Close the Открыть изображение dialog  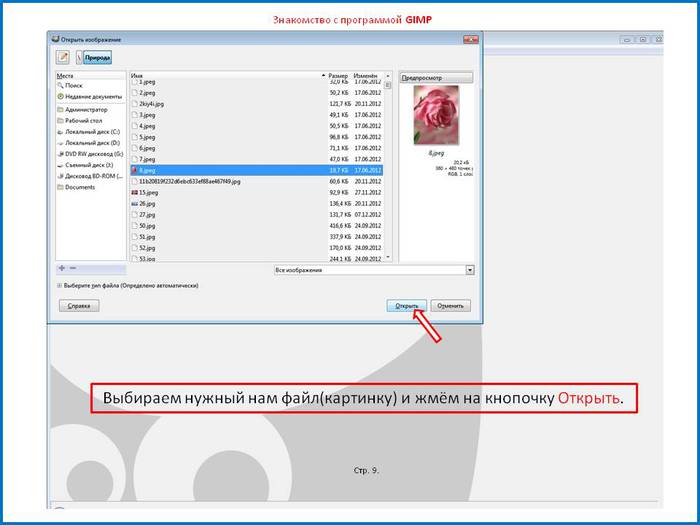coord(470,40)
